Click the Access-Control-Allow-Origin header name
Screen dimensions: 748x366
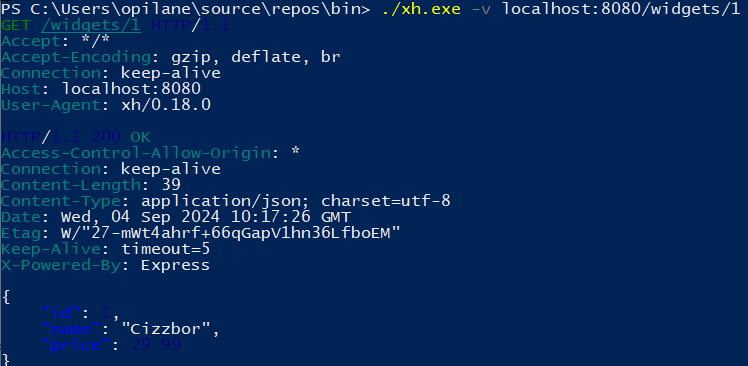[x=136, y=153]
